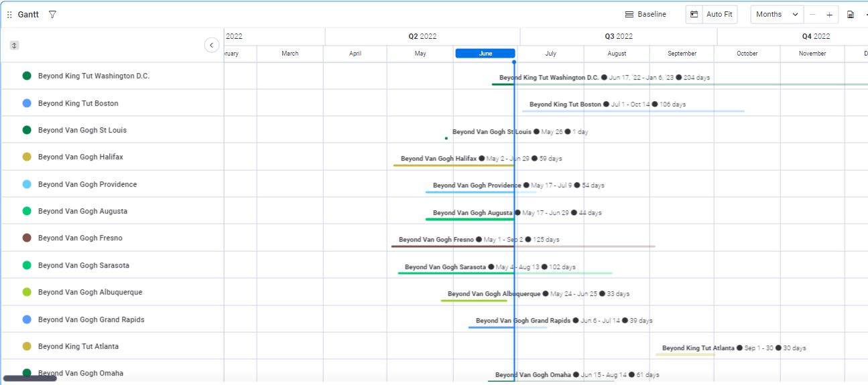Select Beyond Van Gogh Halifax row
The width and height of the screenshot is (868, 385).
113,157
